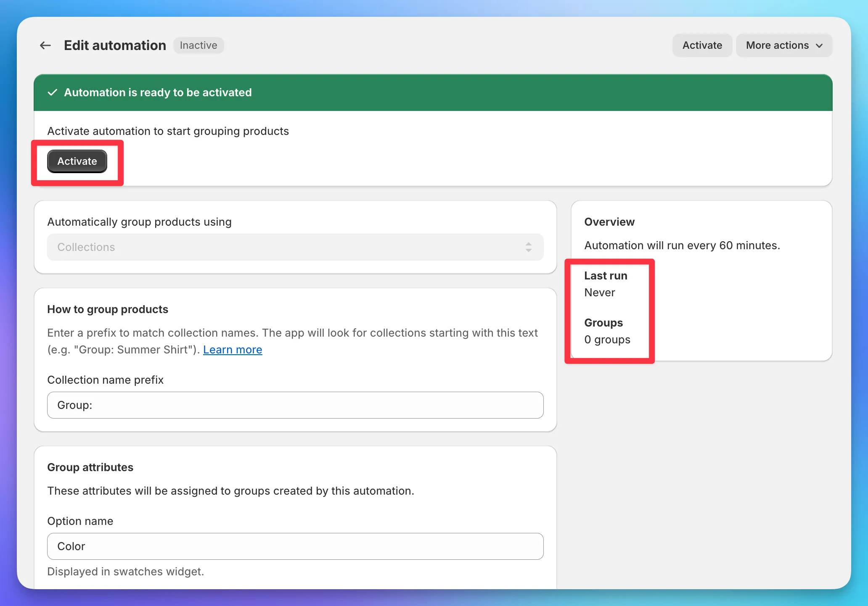Viewport: 868px width, 606px height.
Task: Click the dark Activate button below the banner
Action: 77,161
